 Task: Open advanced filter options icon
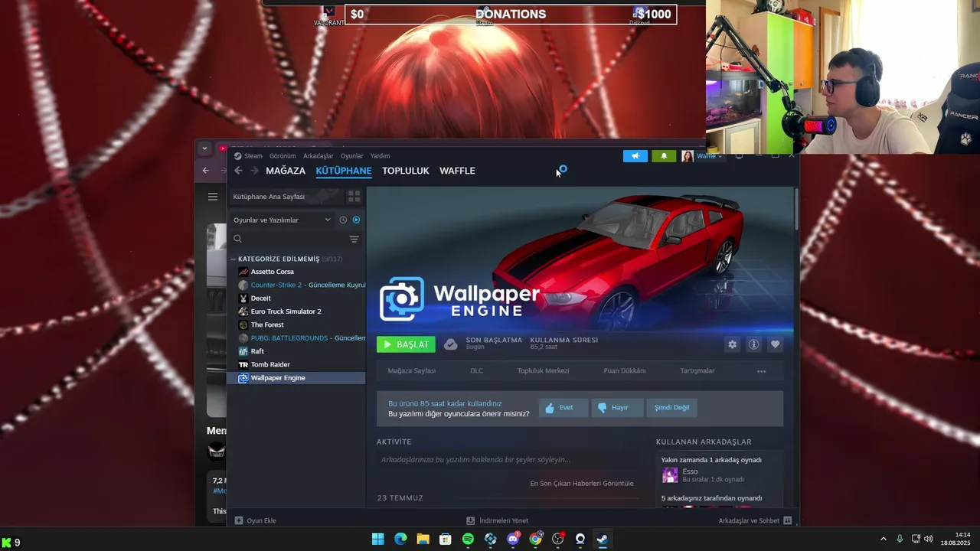[x=354, y=240]
